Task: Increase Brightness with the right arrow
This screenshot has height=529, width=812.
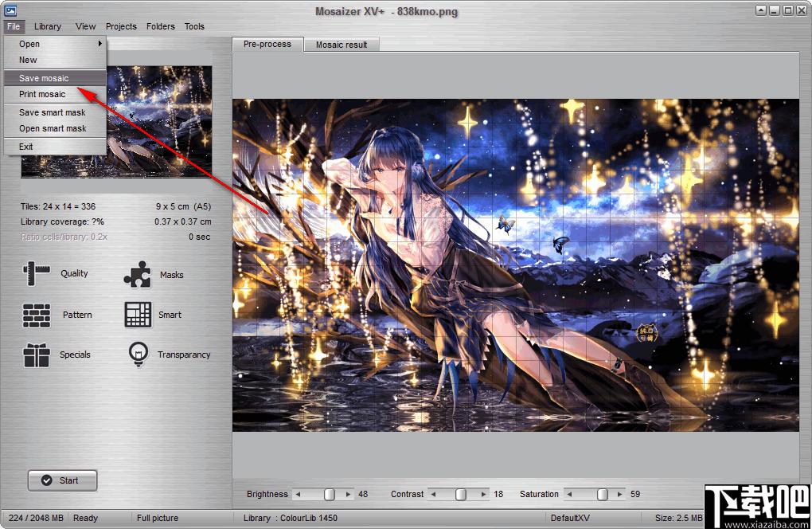Action: [x=349, y=494]
